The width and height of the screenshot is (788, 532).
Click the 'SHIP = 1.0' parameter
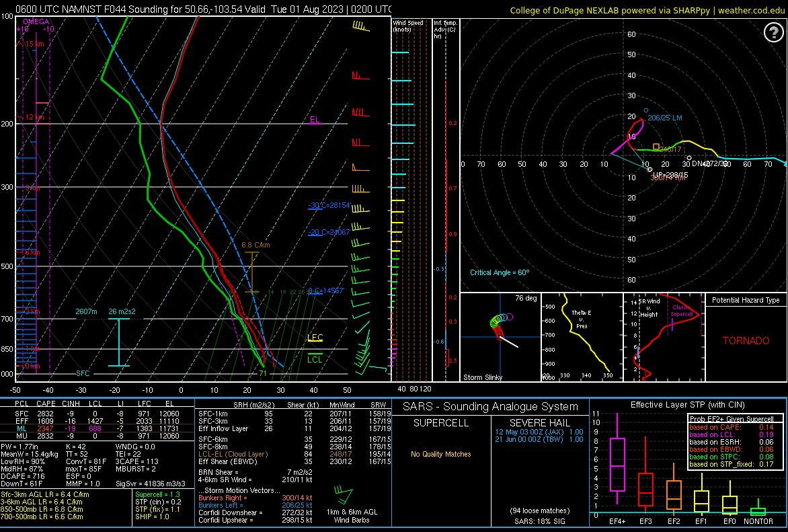[151, 517]
